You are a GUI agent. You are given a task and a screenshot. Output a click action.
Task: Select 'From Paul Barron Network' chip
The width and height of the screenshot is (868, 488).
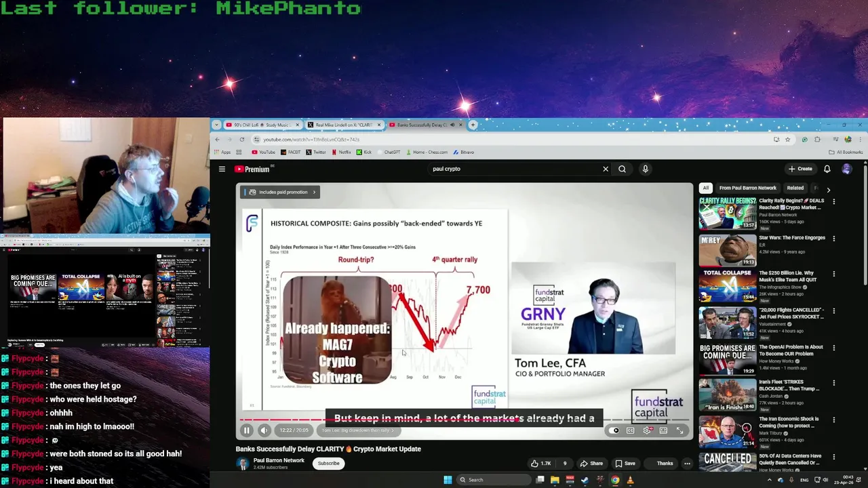pos(747,188)
